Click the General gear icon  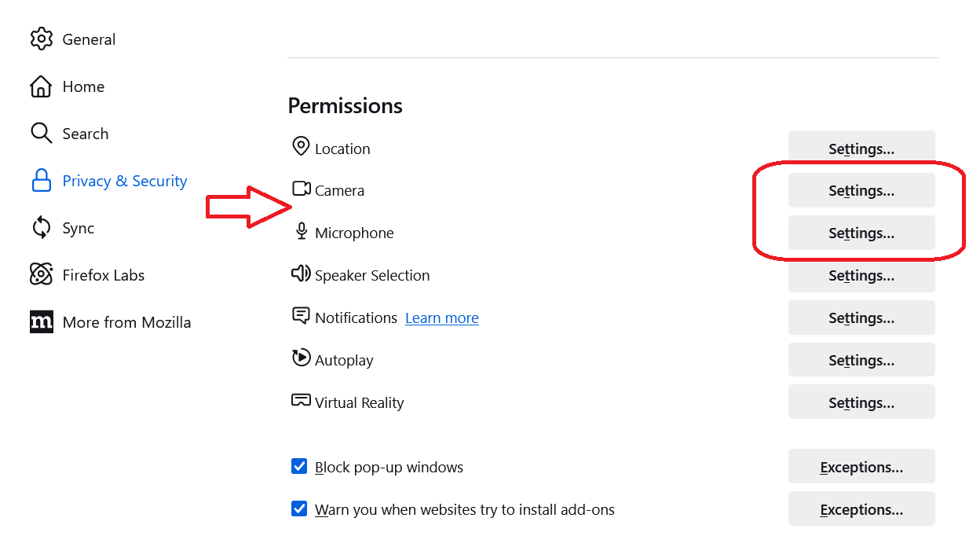coord(41,39)
